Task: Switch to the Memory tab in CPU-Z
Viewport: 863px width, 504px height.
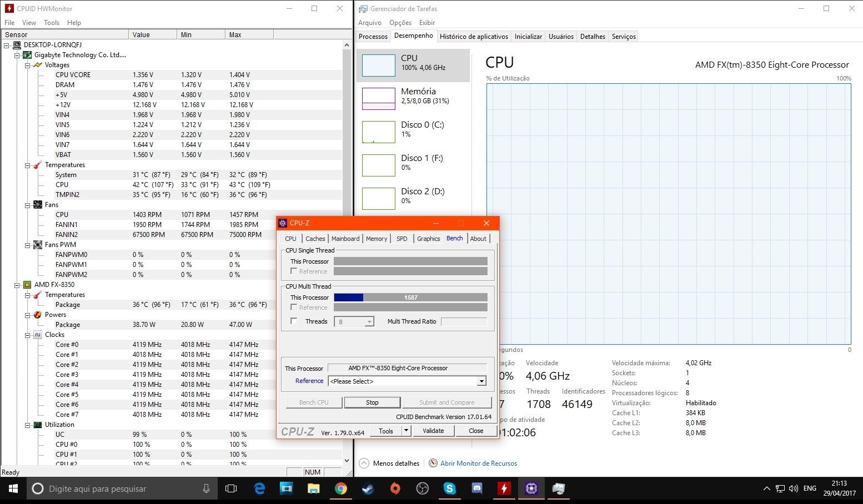Action: point(377,239)
